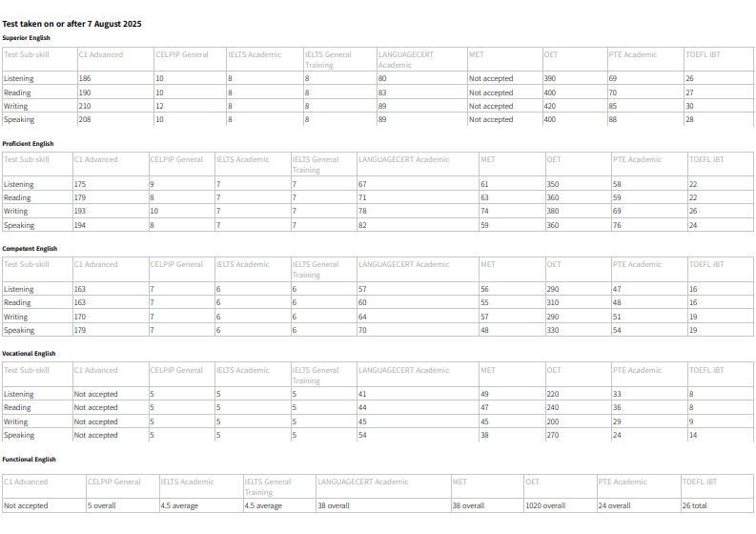Viewport: 756px width, 534px height.
Task: Click 'Not accepted' in the Functional English table
Action: 23,505
